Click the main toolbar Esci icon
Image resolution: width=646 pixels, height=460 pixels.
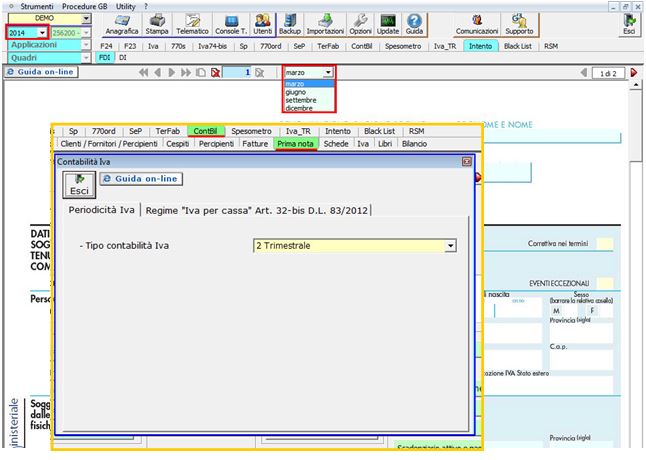(x=629, y=24)
